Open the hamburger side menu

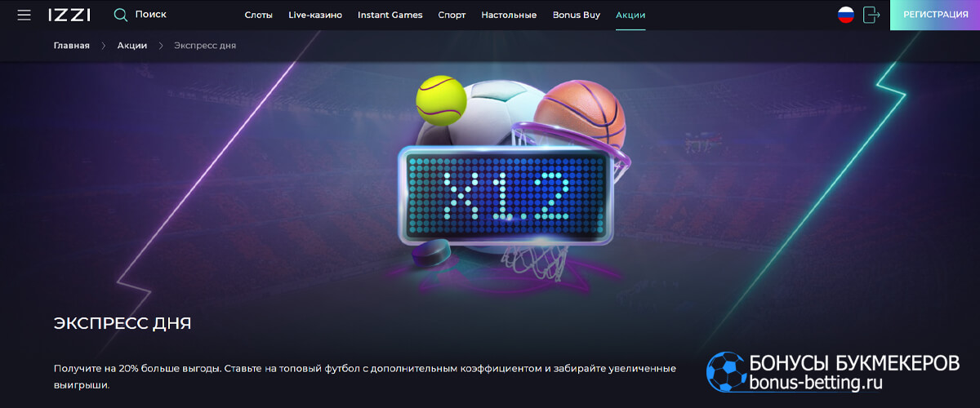[x=24, y=15]
